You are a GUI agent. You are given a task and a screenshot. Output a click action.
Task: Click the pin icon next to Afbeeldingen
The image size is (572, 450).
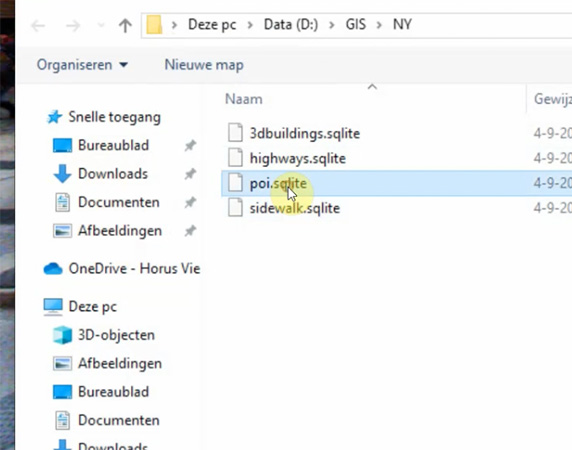190,231
